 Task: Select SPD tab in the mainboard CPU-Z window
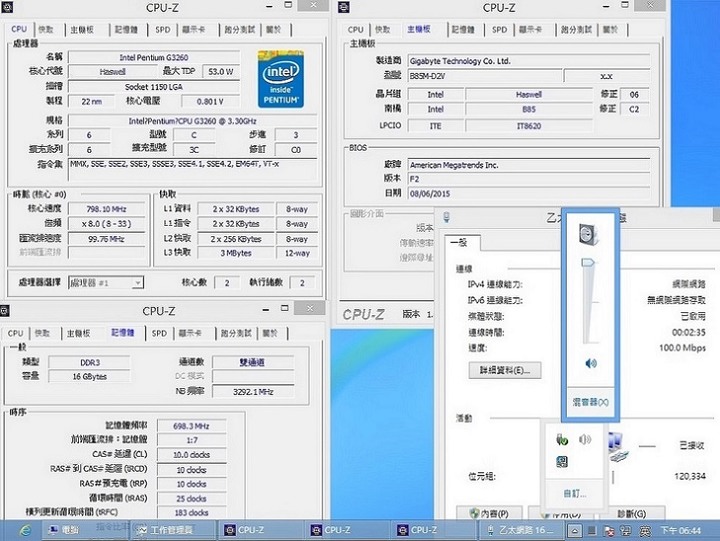[500, 29]
